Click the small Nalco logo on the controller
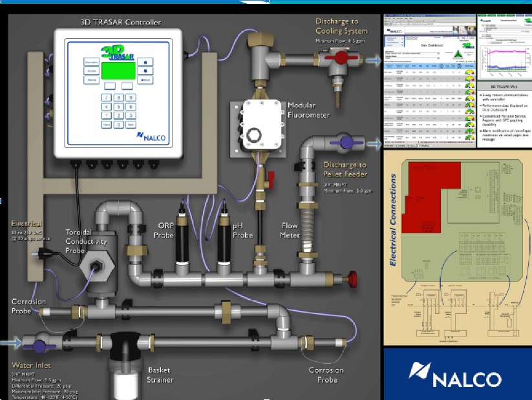The height and width of the screenshot is (400, 532). click(x=151, y=137)
